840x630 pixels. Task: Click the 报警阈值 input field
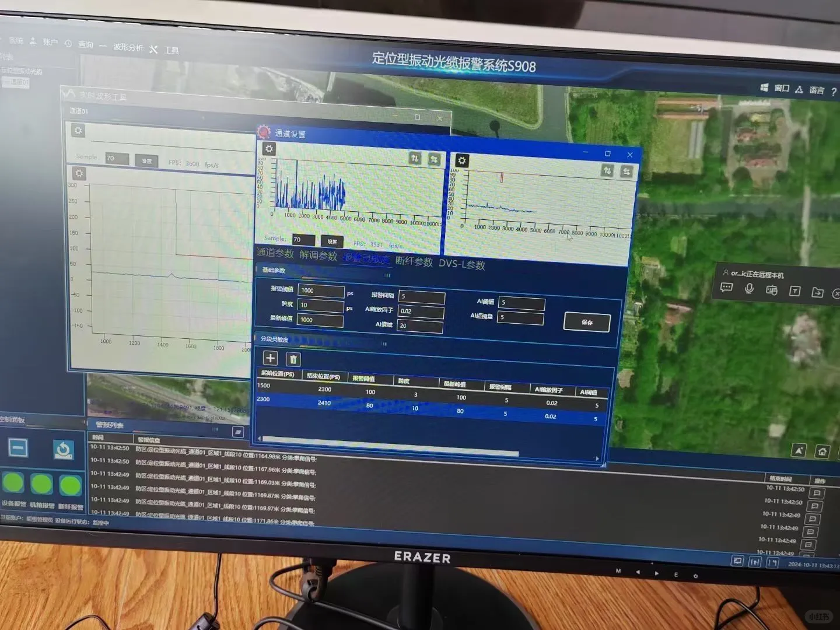click(x=321, y=290)
